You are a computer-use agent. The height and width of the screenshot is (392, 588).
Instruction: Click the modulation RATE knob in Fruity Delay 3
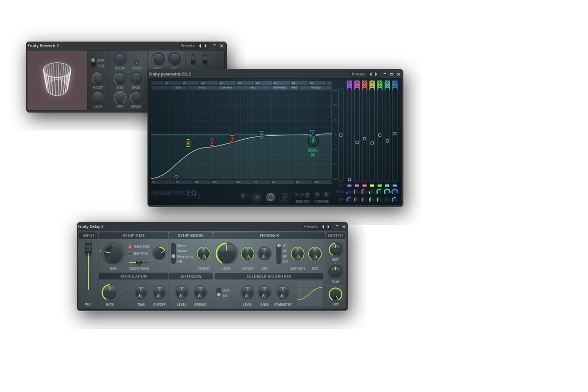coord(109,293)
